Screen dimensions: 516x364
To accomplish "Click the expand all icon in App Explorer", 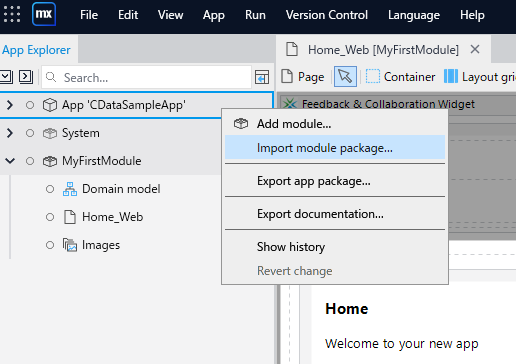I will click(26, 77).
